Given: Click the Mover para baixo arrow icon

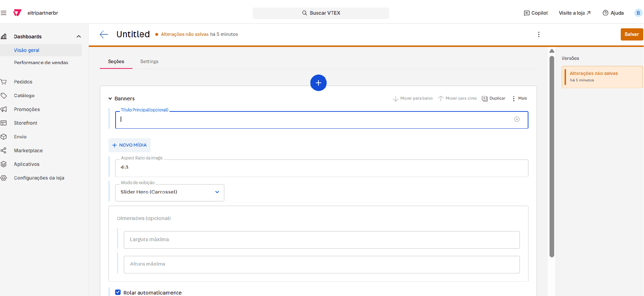Looking at the screenshot, I should click(x=395, y=99).
